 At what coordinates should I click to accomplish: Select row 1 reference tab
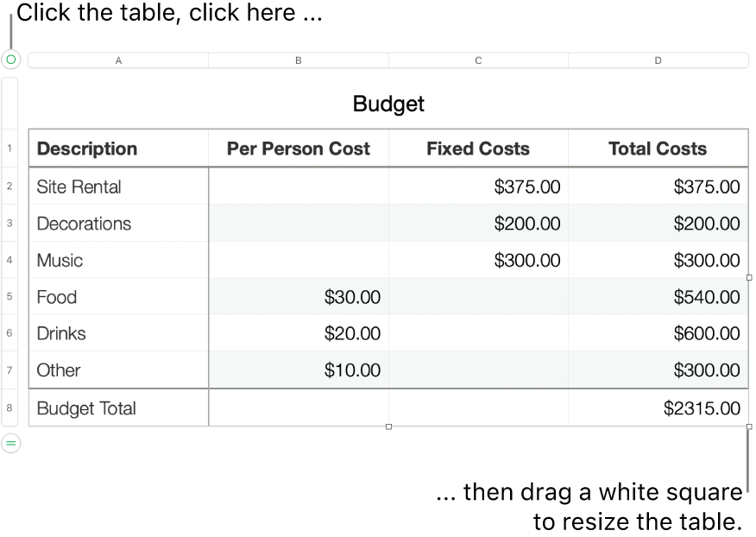click(x=8, y=148)
